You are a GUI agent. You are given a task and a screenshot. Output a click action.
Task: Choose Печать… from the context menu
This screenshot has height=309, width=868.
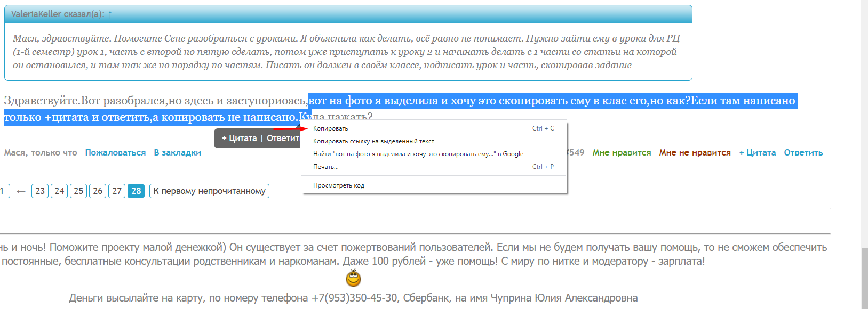tap(325, 167)
